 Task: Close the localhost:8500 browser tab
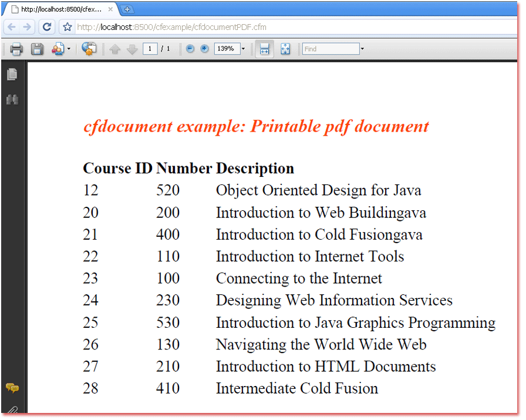coord(110,9)
